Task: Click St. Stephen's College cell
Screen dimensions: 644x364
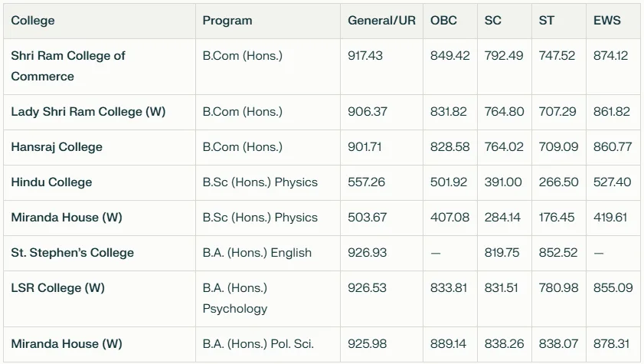Action: click(x=100, y=253)
